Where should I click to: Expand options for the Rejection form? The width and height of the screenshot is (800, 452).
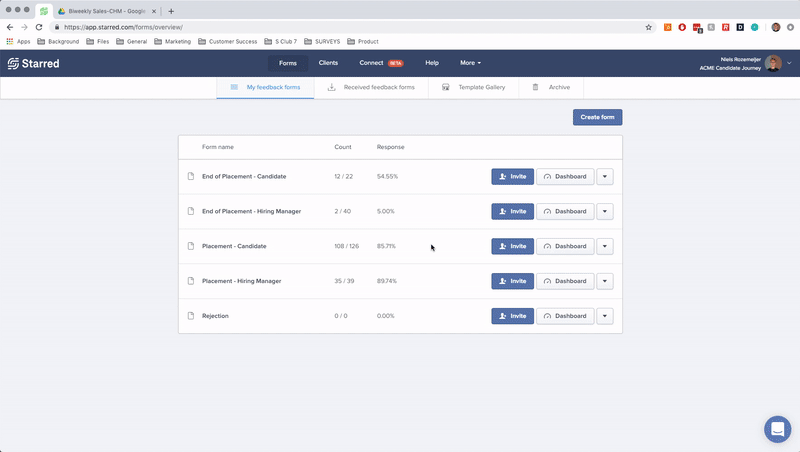click(x=605, y=316)
